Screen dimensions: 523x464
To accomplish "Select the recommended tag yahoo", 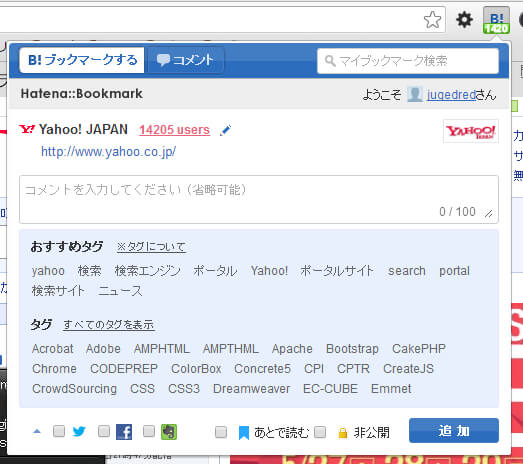I will 48,271.
